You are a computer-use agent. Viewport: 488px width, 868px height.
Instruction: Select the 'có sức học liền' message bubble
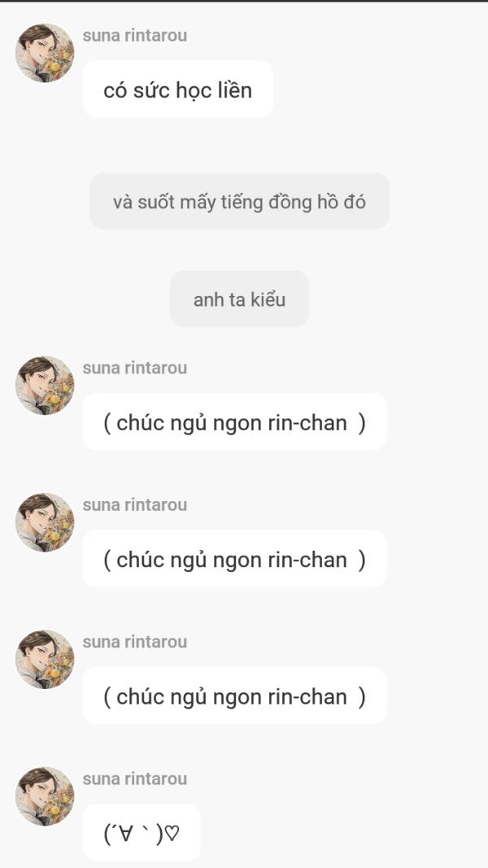tap(177, 89)
